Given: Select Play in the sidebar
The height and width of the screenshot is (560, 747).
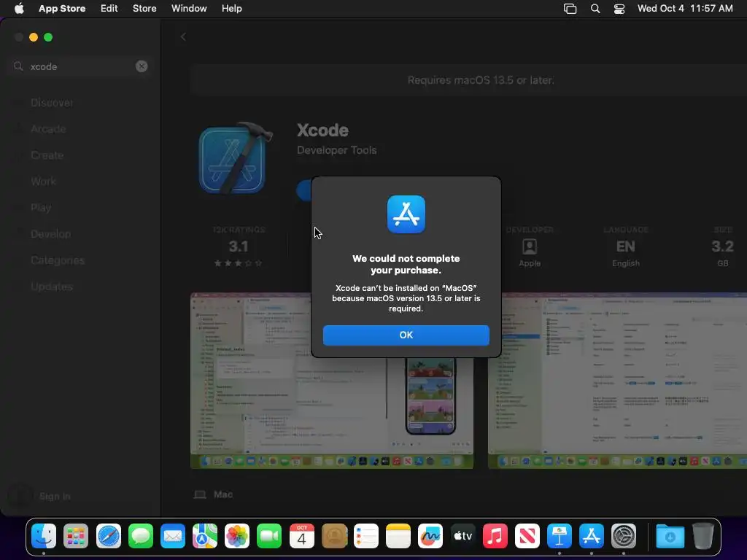Looking at the screenshot, I should tap(41, 208).
